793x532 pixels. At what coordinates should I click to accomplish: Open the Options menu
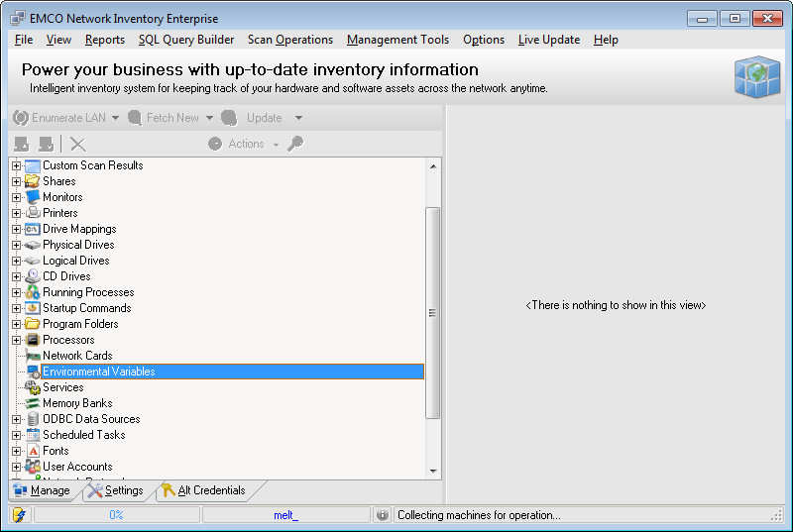(484, 40)
